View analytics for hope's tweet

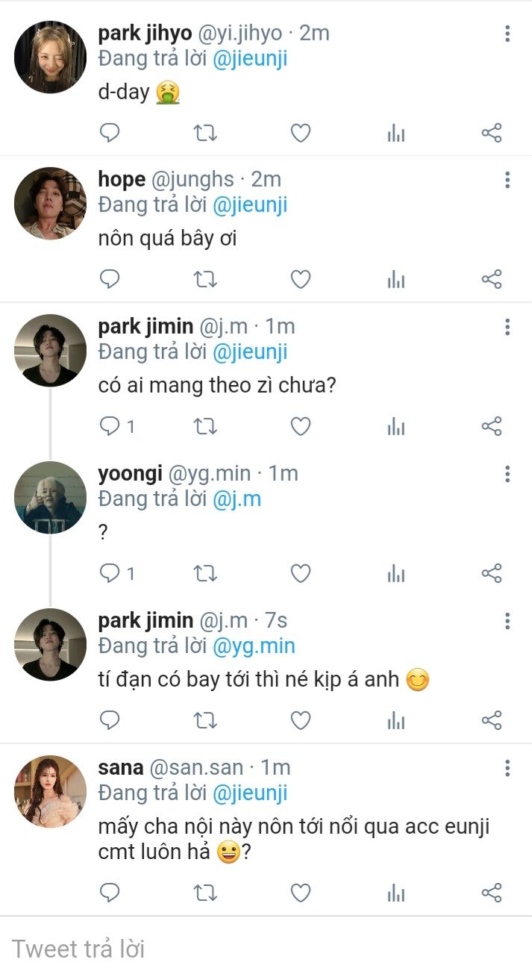pos(396,279)
